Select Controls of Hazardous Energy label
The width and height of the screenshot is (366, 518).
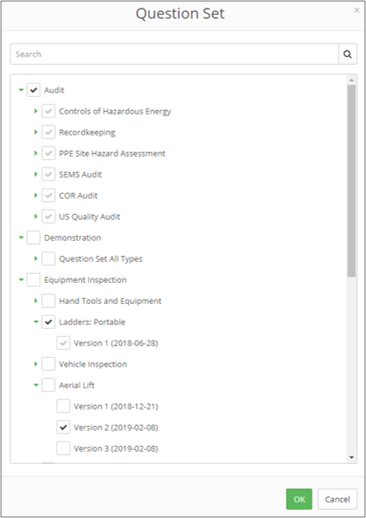[x=115, y=111]
